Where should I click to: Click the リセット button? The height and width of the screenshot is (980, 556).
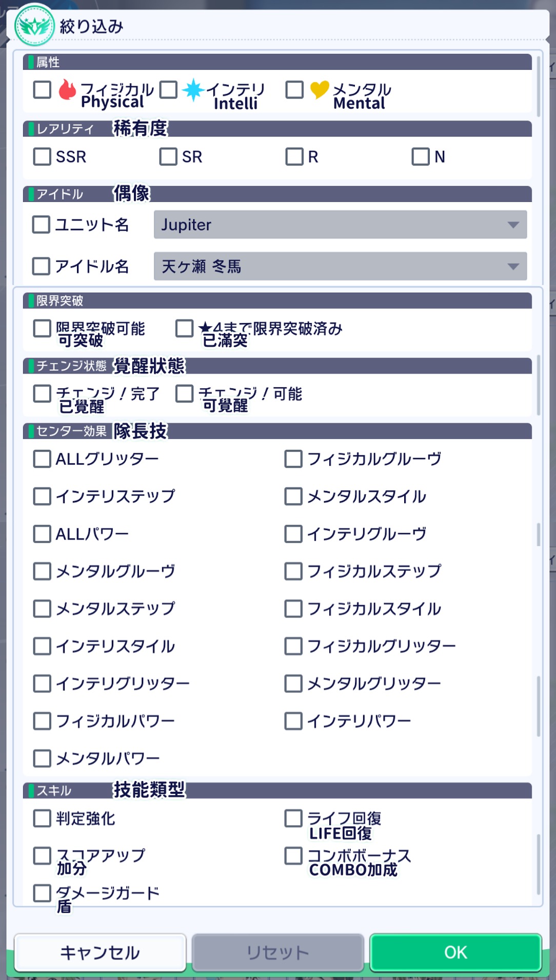click(277, 952)
